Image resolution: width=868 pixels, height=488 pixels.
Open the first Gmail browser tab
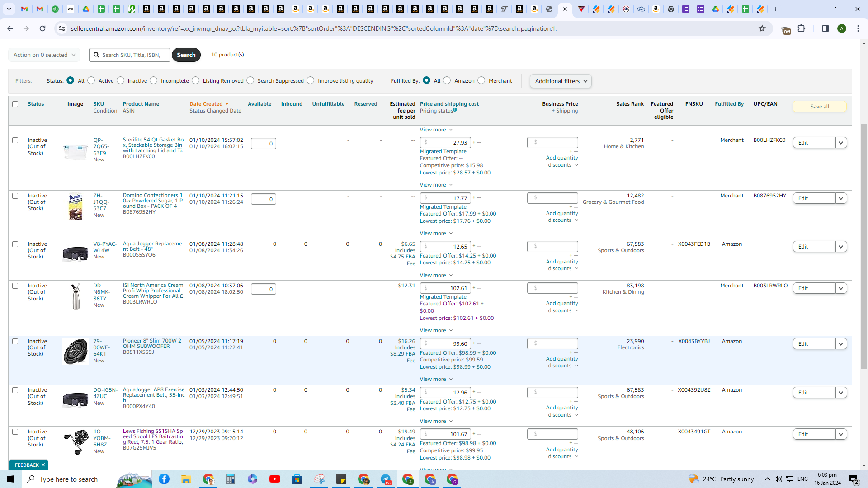(25, 9)
